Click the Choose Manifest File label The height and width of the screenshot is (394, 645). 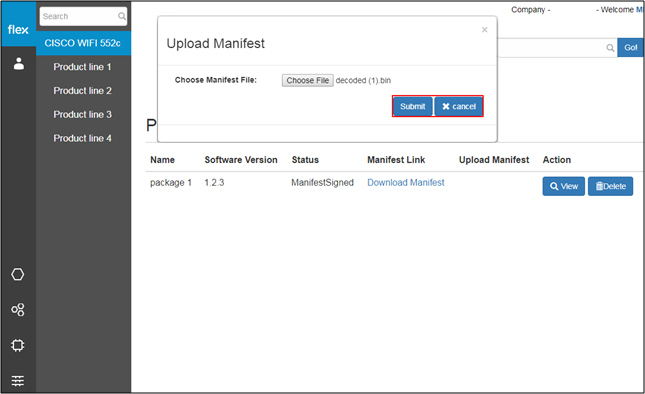[x=216, y=80]
